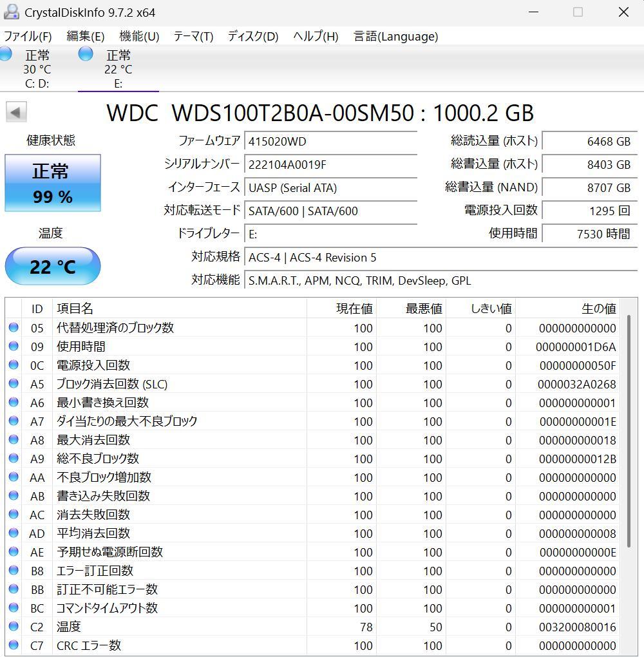The height and width of the screenshot is (657, 644).
Task: Click the blue dot beside 総不良ブロック数
Action: [x=14, y=459]
